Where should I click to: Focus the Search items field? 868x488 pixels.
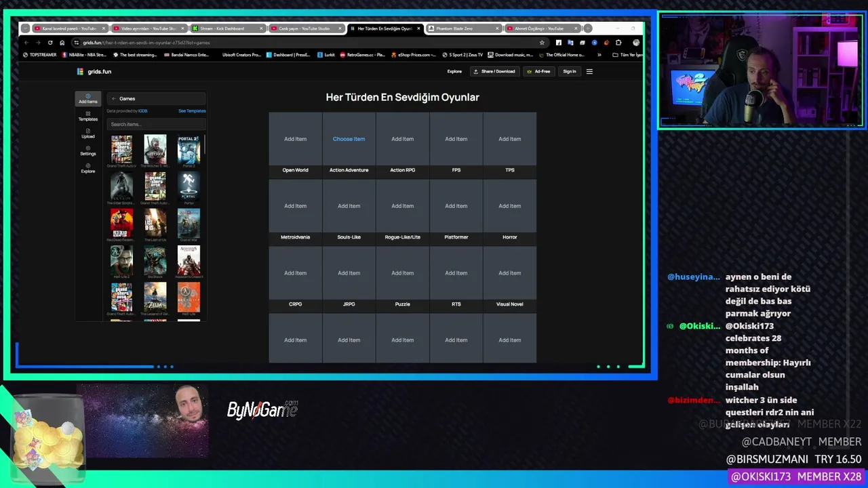[156, 124]
